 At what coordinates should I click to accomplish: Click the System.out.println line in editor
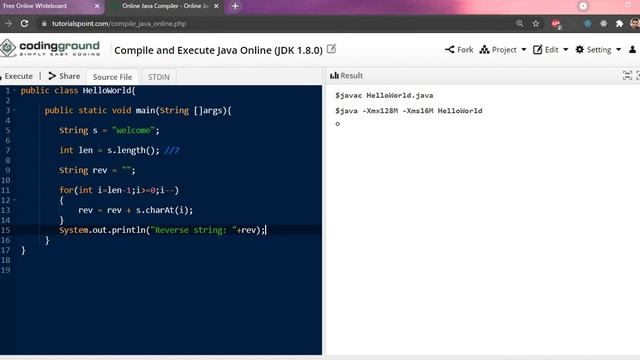[162, 230]
